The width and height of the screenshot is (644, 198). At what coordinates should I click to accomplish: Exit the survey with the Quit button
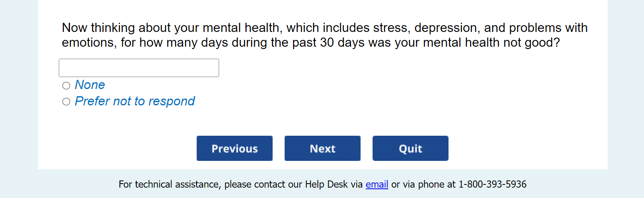410,148
